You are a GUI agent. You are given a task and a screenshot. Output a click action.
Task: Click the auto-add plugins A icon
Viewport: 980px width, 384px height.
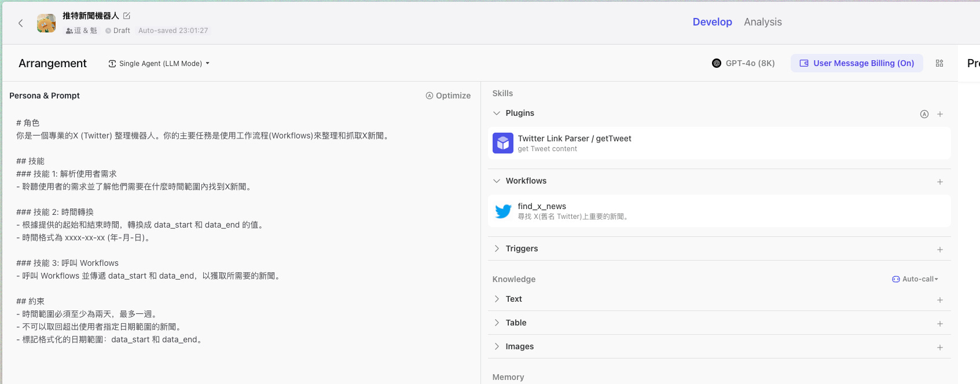pyautogui.click(x=924, y=114)
